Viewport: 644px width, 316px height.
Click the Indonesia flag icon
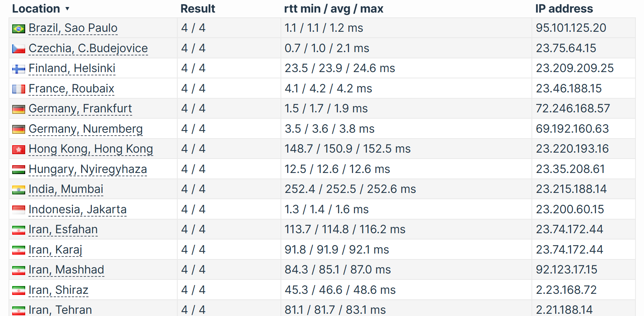[19, 210]
